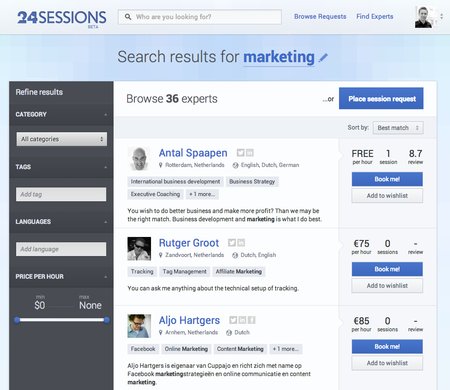Click the max price slider handle
Screen dimensions: 450x390
pos(107,320)
